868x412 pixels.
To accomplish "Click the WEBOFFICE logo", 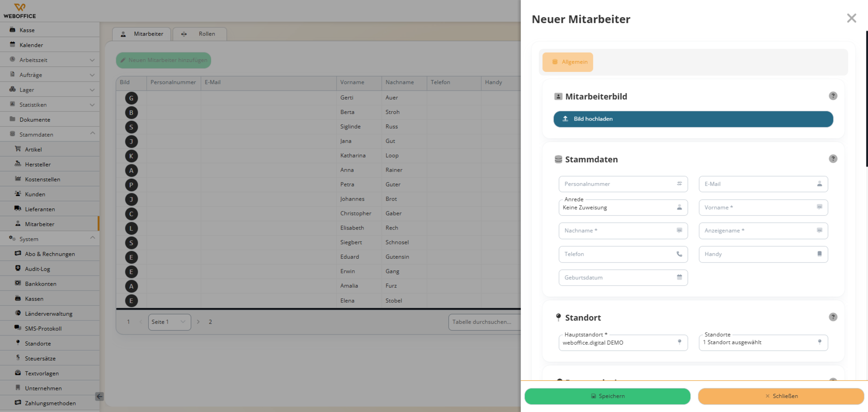I will pos(20,11).
